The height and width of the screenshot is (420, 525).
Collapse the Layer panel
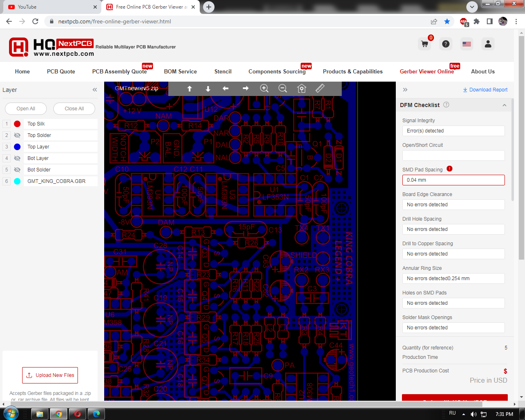click(x=95, y=90)
